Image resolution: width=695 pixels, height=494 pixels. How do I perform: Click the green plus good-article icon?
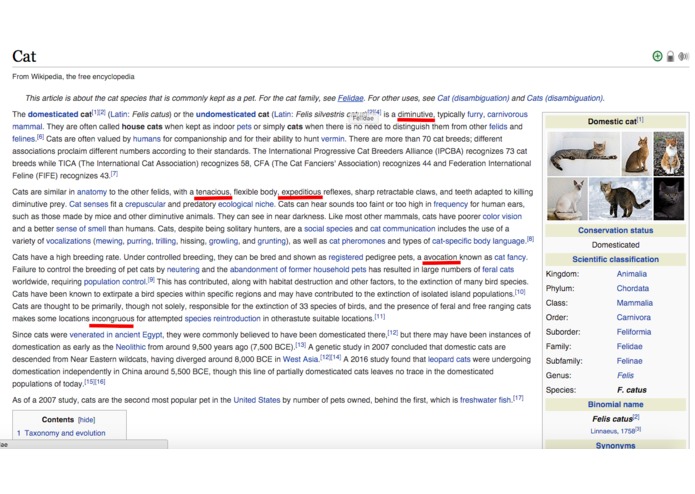point(657,56)
